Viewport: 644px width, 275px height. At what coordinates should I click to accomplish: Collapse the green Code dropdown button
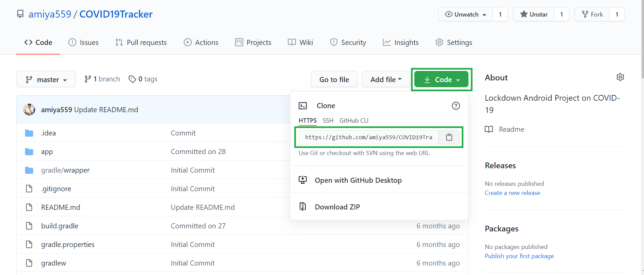[441, 79]
